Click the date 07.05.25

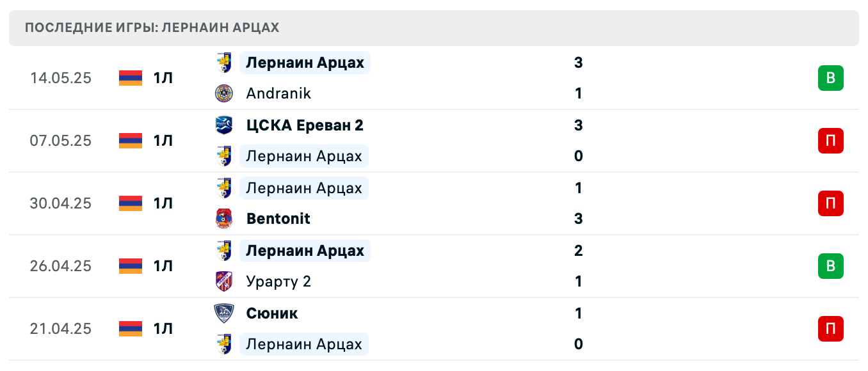[x=61, y=141]
